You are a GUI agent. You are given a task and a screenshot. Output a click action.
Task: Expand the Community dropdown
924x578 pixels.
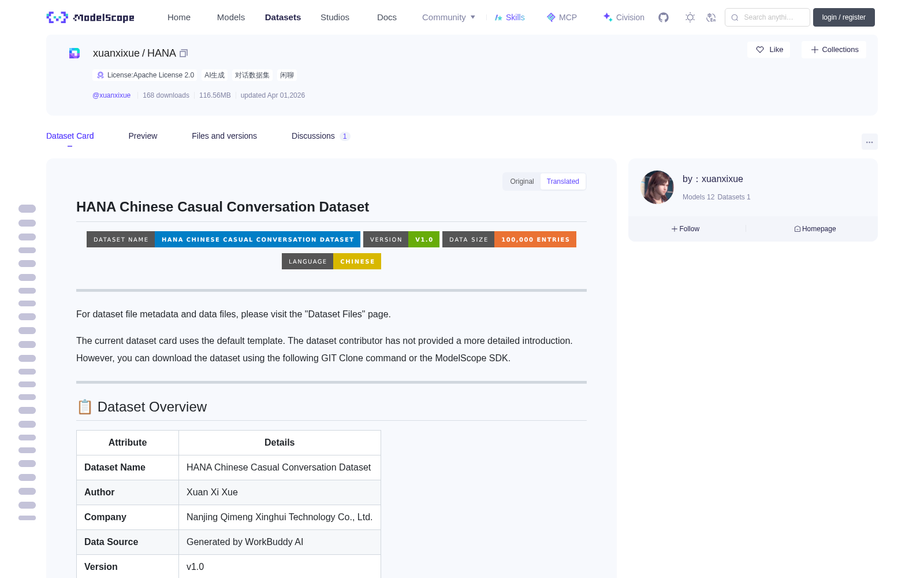coord(449,17)
